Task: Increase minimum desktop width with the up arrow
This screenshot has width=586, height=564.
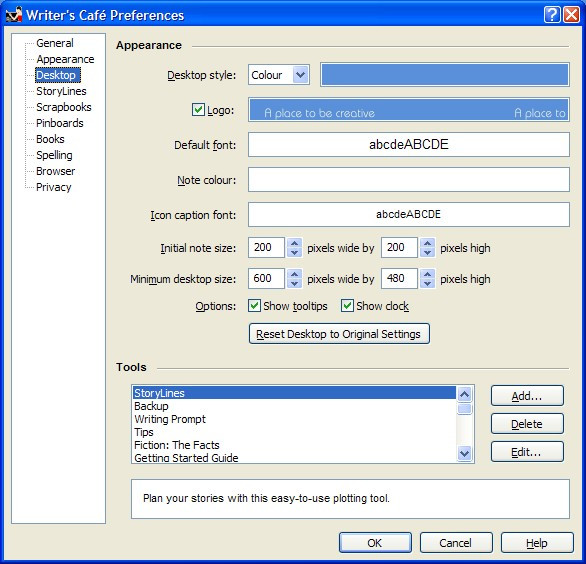Action: tap(294, 274)
